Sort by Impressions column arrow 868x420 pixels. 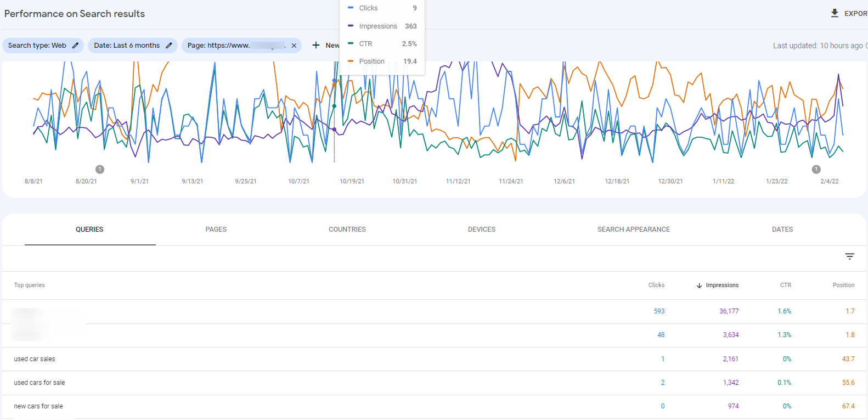click(x=699, y=285)
